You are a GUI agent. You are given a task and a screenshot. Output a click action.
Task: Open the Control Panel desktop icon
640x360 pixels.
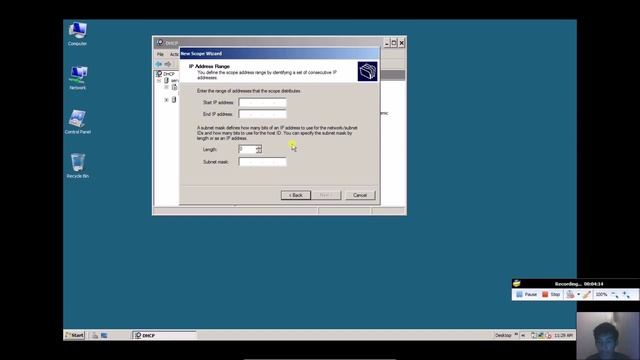point(78,122)
